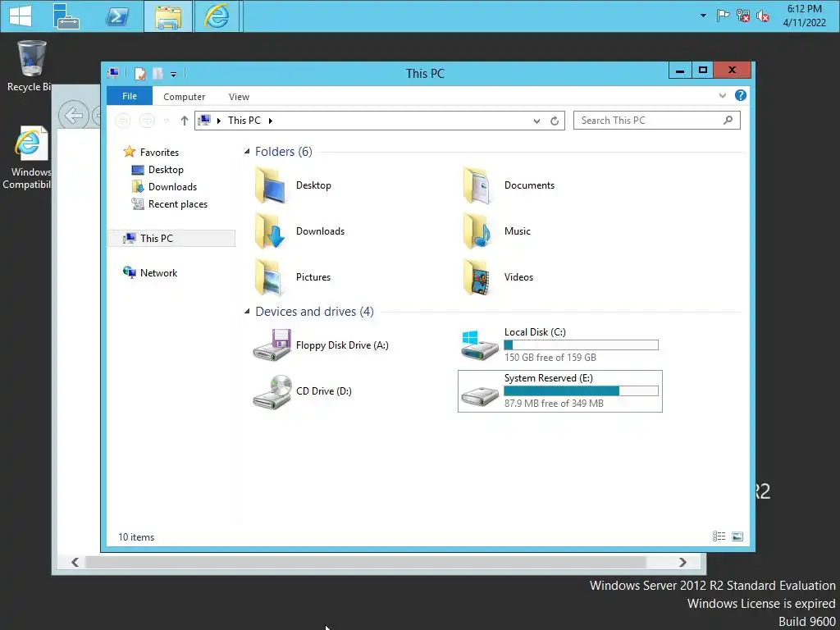Click the New folder icon in quick access toolbar

158,73
